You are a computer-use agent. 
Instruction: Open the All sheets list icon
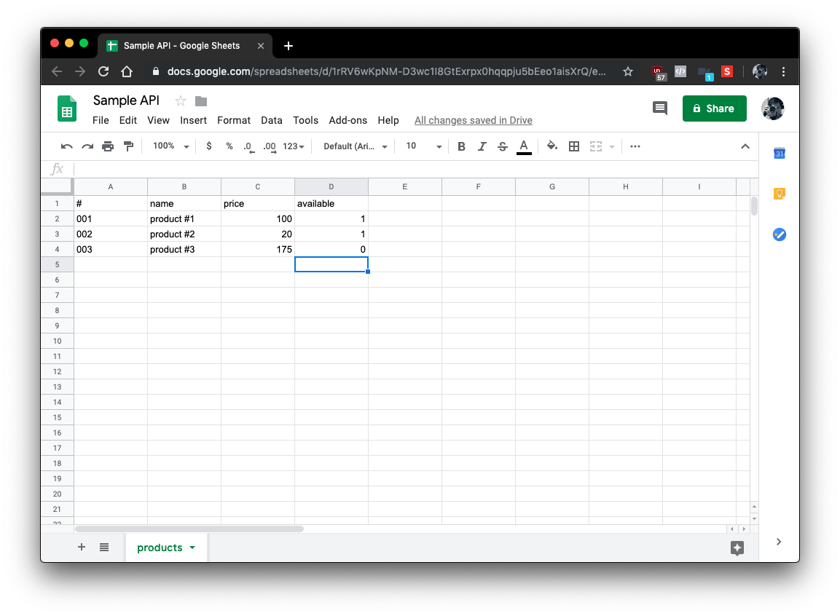pyautogui.click(x=104, y=547)
